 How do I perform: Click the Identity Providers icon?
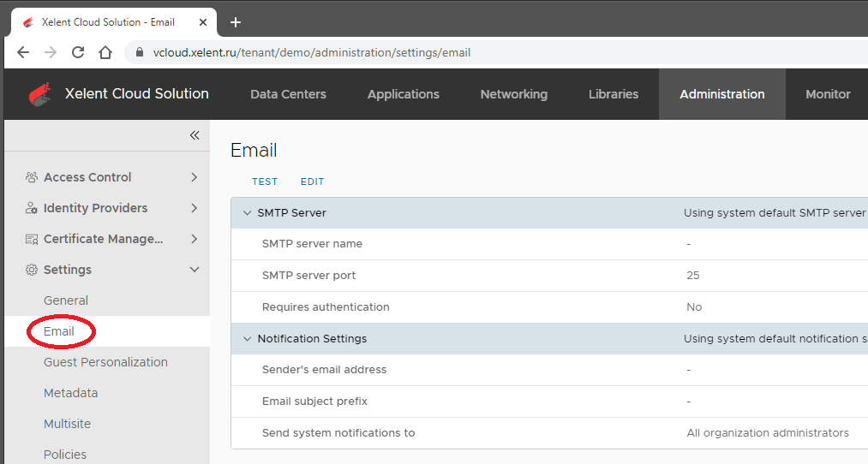pos(32,208)
